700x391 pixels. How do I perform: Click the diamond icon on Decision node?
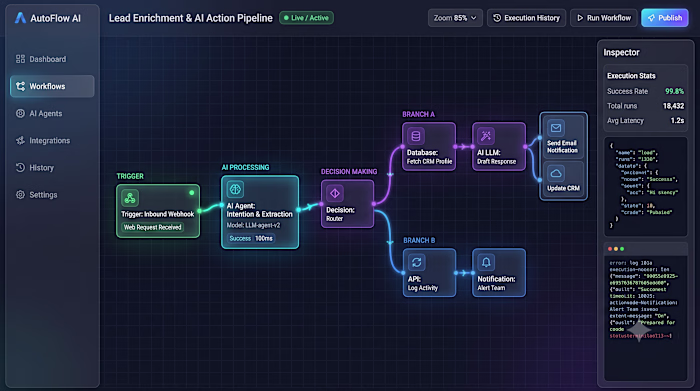click(x=335, y=194)
